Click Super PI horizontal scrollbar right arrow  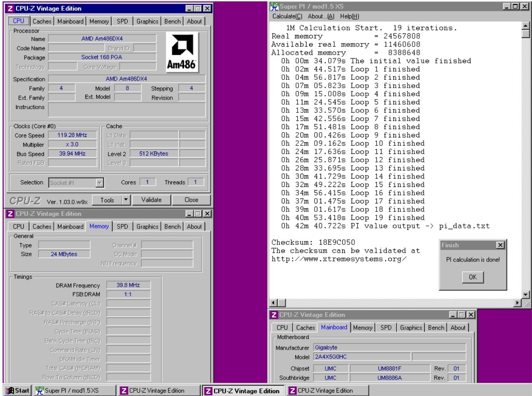click(518, 303)
